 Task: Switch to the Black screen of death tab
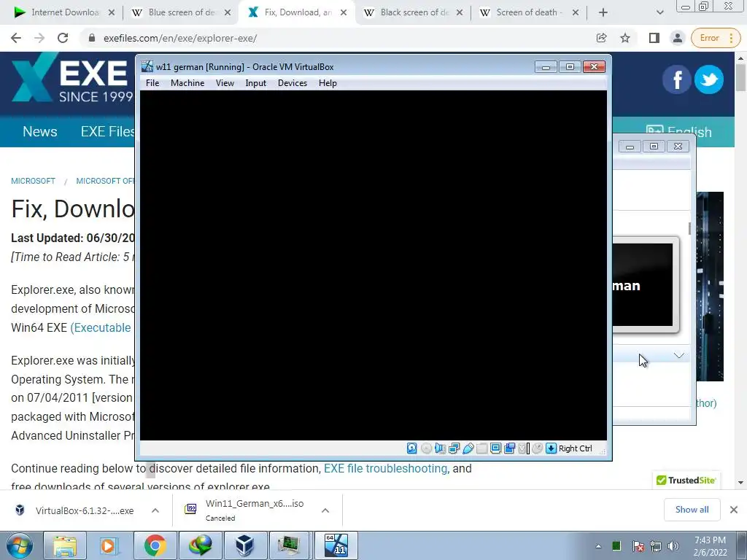click(414, 12)
